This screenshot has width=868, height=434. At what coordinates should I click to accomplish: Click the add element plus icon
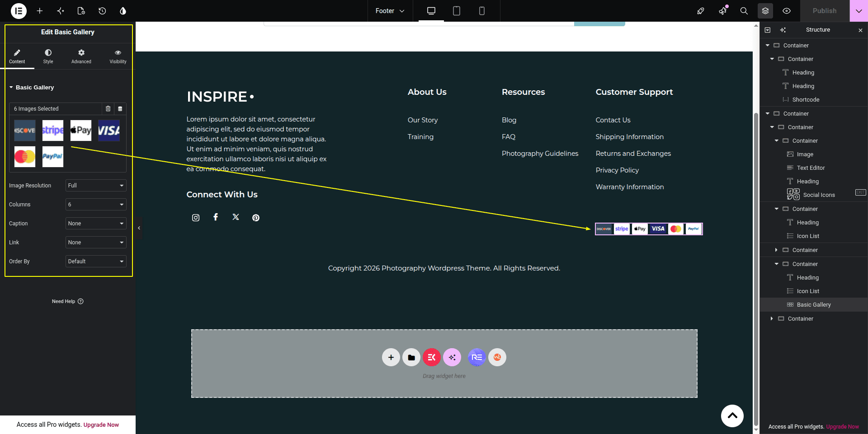pos(40,11)
